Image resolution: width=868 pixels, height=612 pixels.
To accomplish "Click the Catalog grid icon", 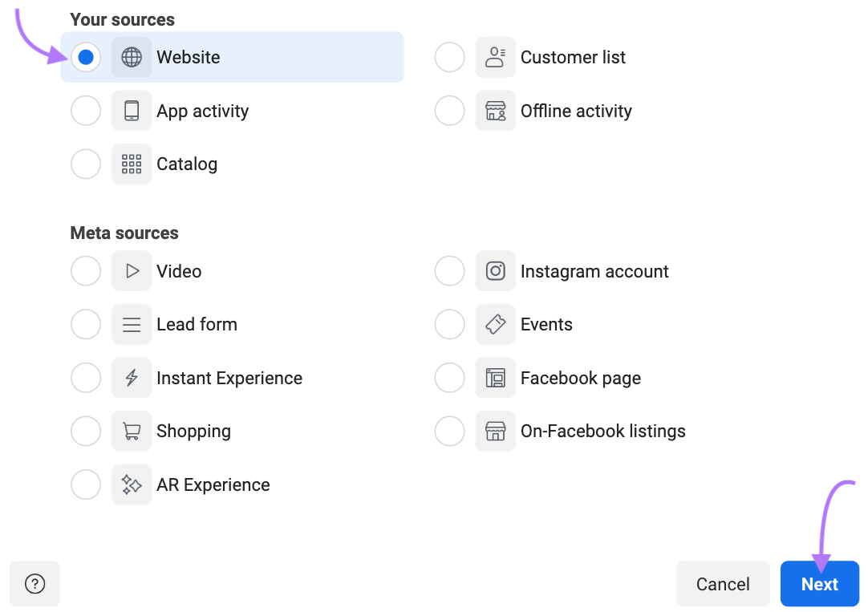I will 131,164.
